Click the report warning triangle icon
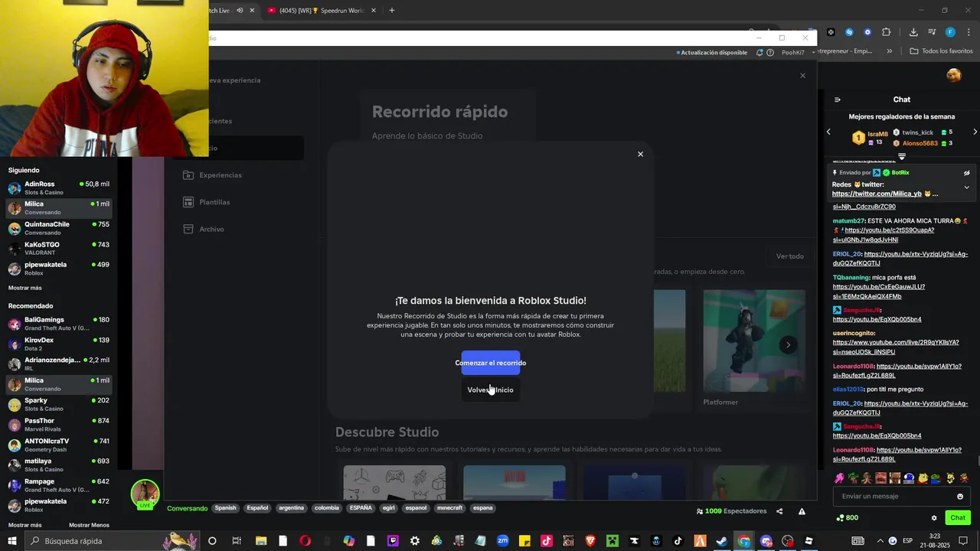Screen dimensions: 980x551 tap(802, 511)
